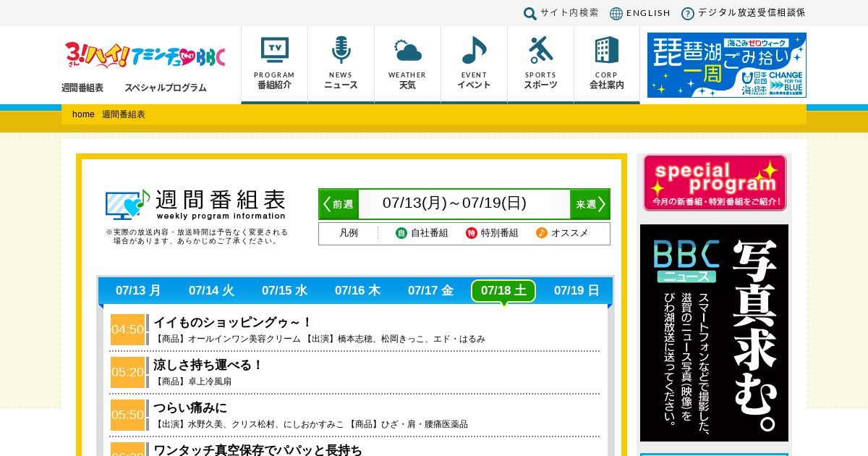Open the 琵琶湖一周ごみ拾い banner
This screenshot has width=868, height=456.
click(x=727, y=65)
